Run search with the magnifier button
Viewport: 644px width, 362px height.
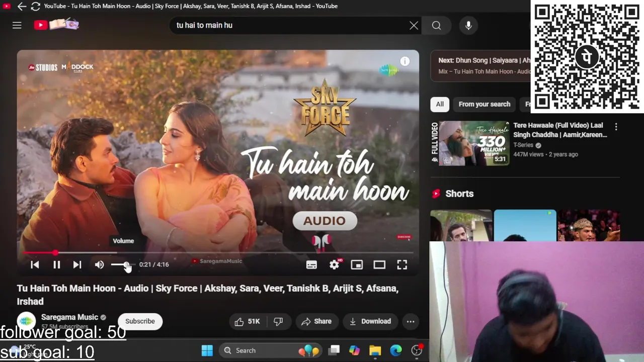pyautogui.click(x=436, y=26)
